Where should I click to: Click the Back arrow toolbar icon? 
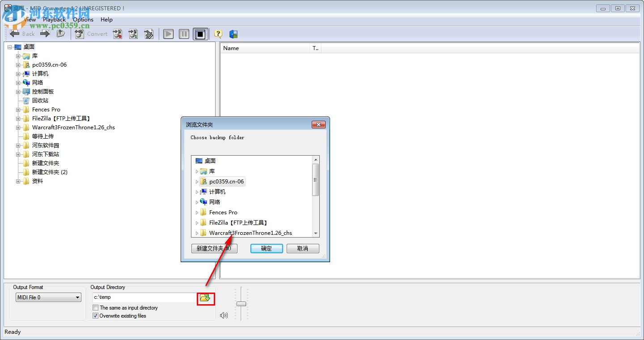tap(15, 34)
